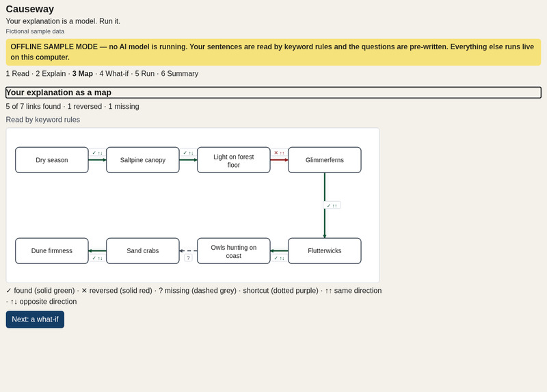This screenshot has width=547, height=392.
Task: Select the Dry season node
Action: pos(52,160)
